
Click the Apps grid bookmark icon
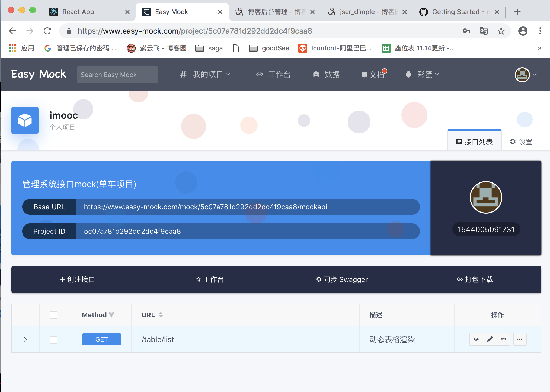click(12, 48)
